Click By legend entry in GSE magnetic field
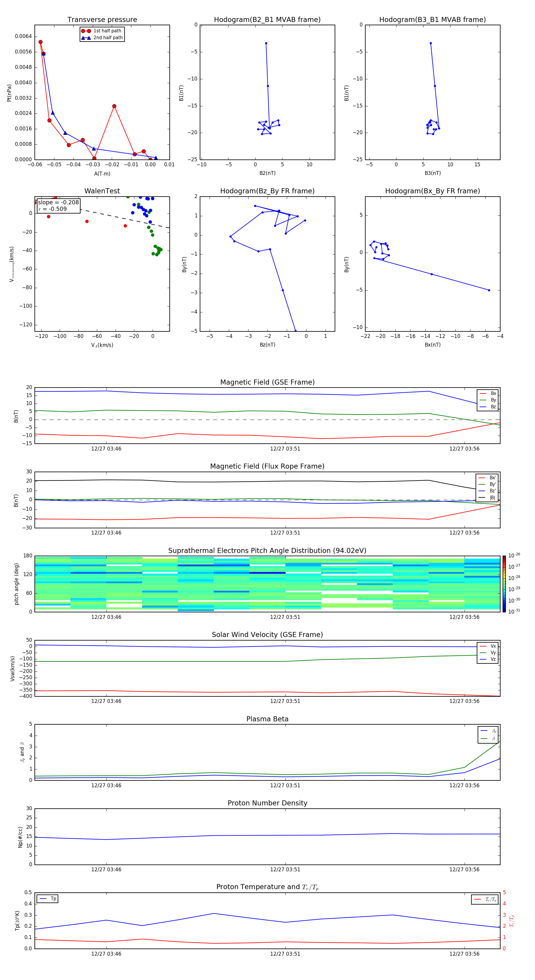535x980 pixels. tap(488, 400)
